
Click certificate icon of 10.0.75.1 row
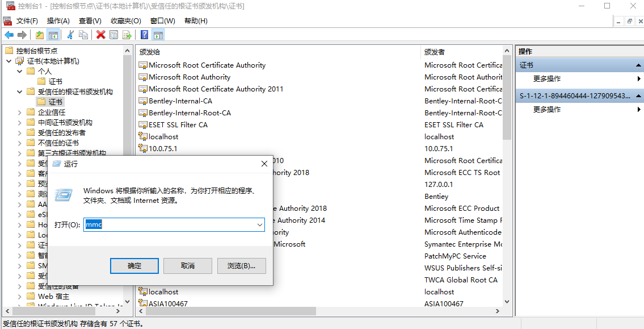click(x=143, y=148)
